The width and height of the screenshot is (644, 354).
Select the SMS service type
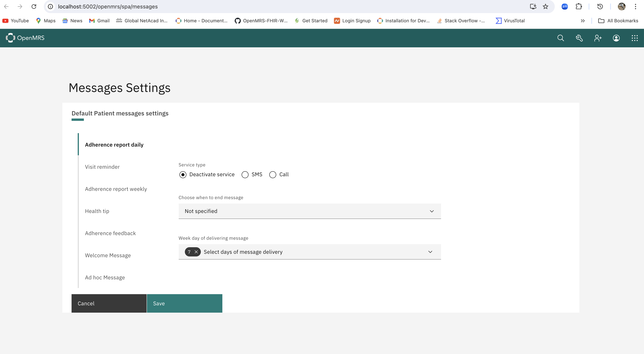tap(245, 174)
